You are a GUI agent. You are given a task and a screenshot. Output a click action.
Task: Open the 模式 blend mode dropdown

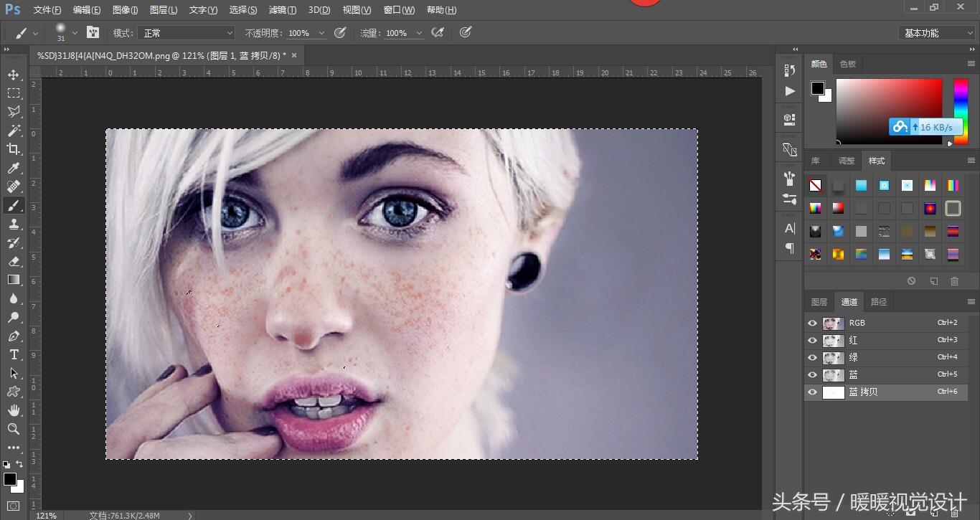187,33
